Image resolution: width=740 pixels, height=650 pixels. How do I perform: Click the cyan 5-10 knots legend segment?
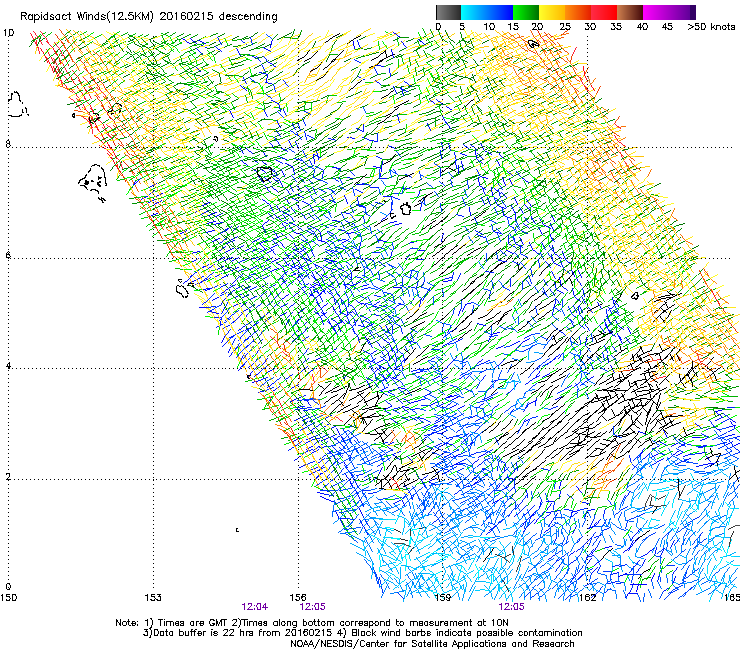tap(474, 12)
